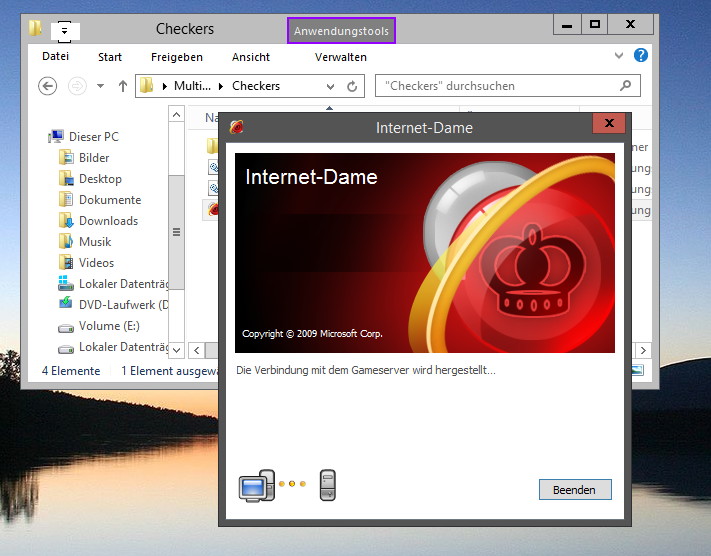Maximize the Checkers Explorer window
The height and width of the screenshot is (556, 711).
tap(594, 24)
